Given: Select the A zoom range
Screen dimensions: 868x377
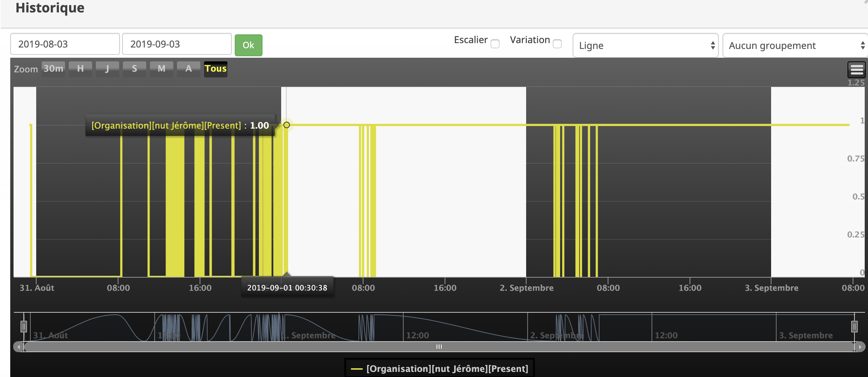Looking at the screenshot, I should 189,69.
